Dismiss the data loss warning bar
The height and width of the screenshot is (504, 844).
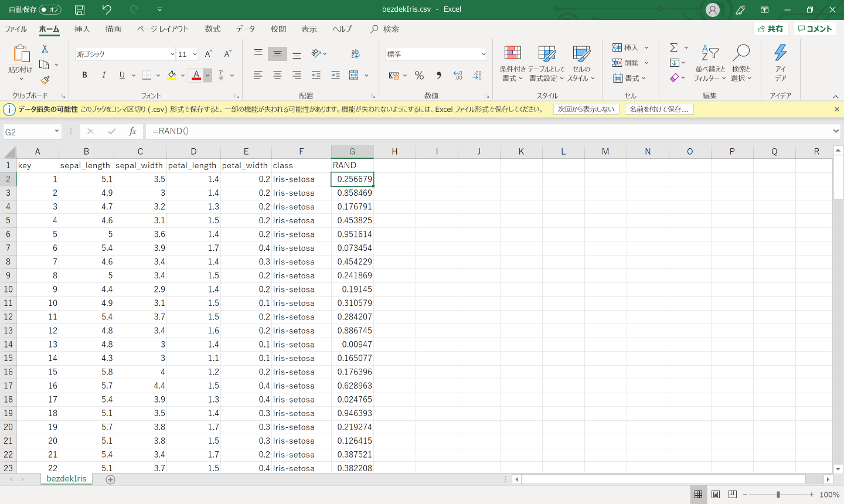click(x=836, y=109)
